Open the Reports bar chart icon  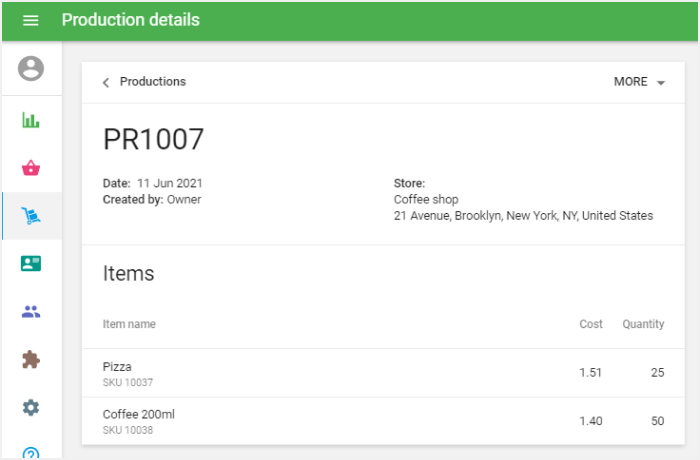tap(31, 120)
